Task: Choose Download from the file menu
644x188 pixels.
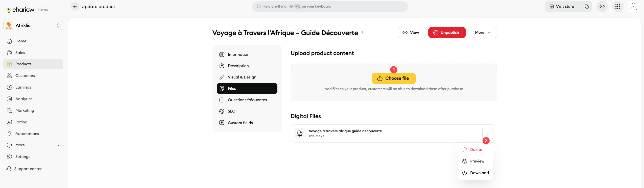Action: tap(475, 173)
